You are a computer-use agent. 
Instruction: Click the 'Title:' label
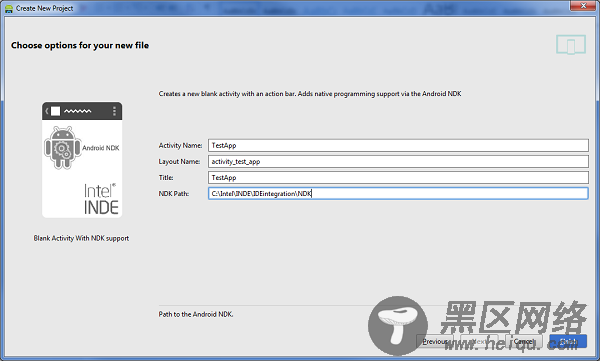point(166,178)
